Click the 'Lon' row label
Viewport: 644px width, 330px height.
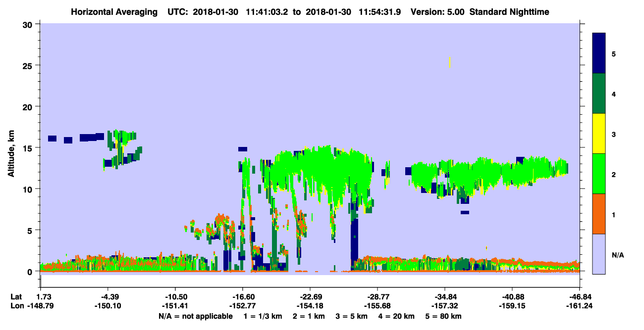pyautogui.click(x=17, y=306)
